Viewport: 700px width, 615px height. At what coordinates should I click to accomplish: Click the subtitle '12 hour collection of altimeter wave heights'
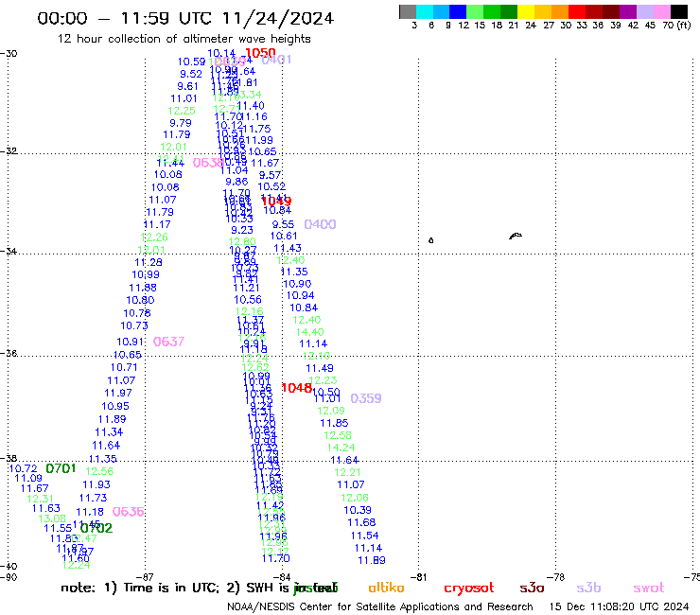point(184,39)
